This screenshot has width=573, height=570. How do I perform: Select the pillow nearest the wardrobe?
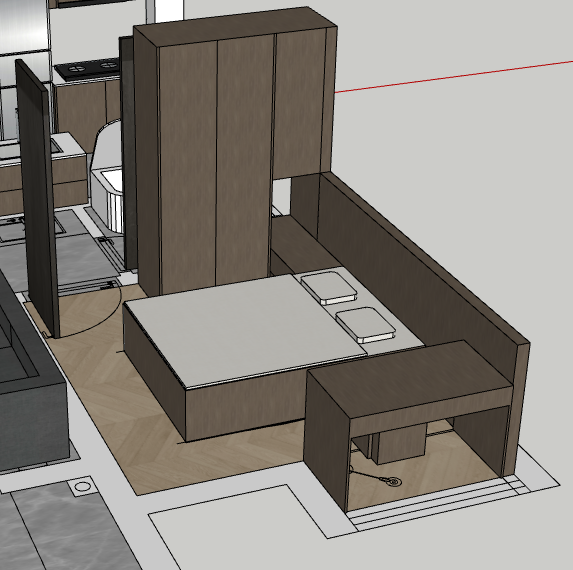coord(329,288)
